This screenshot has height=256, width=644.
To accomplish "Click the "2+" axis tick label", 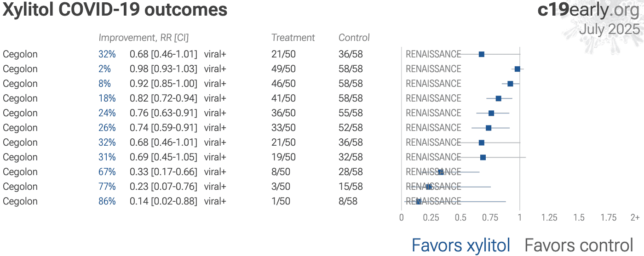I will (x=635, y=217).
